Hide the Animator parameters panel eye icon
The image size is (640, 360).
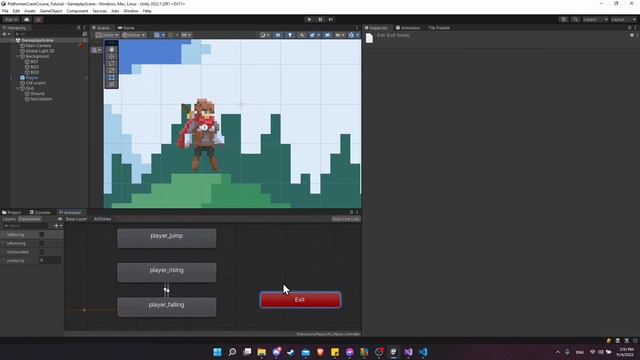(x=60, y=219)
